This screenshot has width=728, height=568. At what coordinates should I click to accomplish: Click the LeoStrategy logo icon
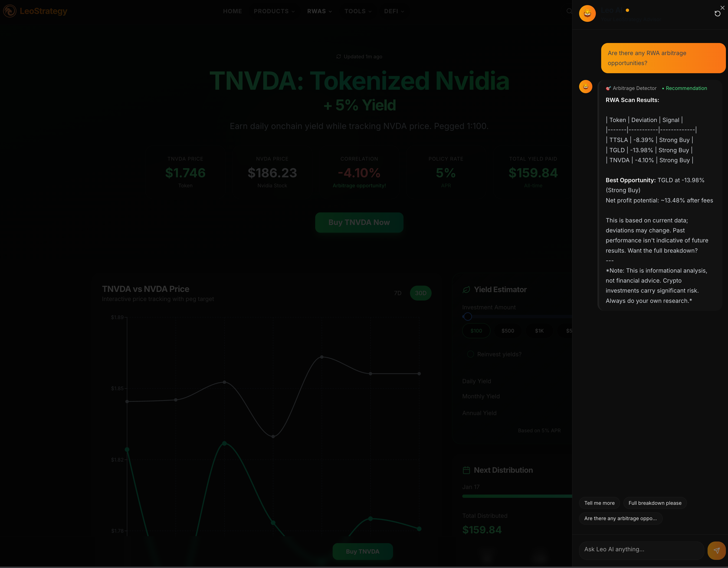click(x=10, y=11)
